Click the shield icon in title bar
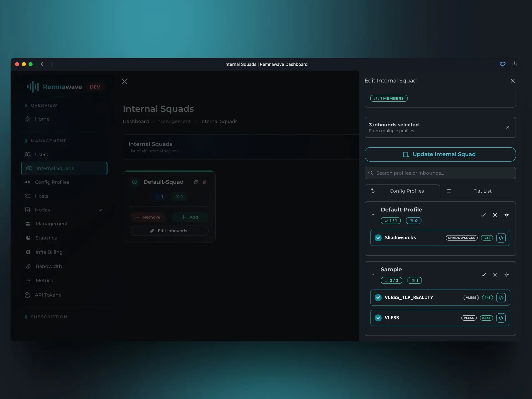 click(502, 64)
